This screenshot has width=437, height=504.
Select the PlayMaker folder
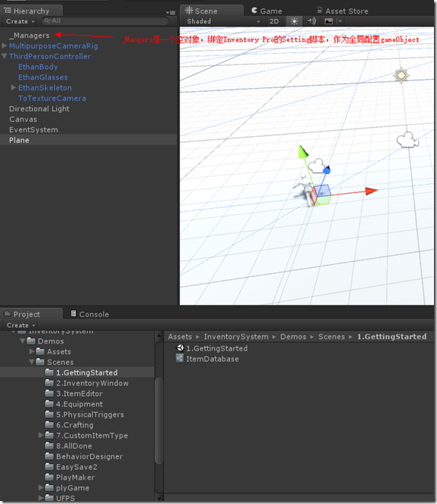(x=70, y=478)
